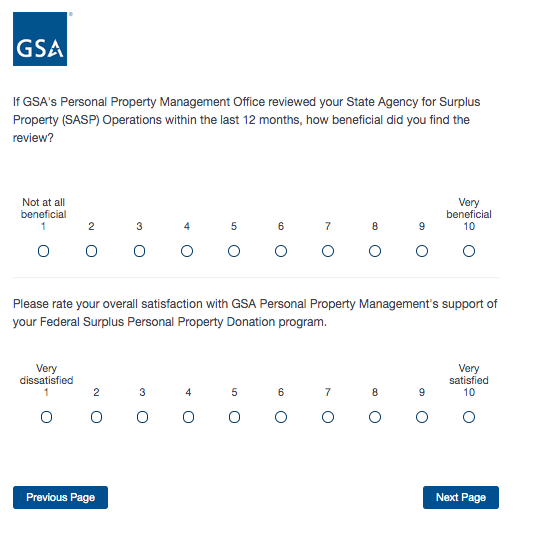Choose 7 on the beneficial scale

pyautogui.click(x=328, y=251)
